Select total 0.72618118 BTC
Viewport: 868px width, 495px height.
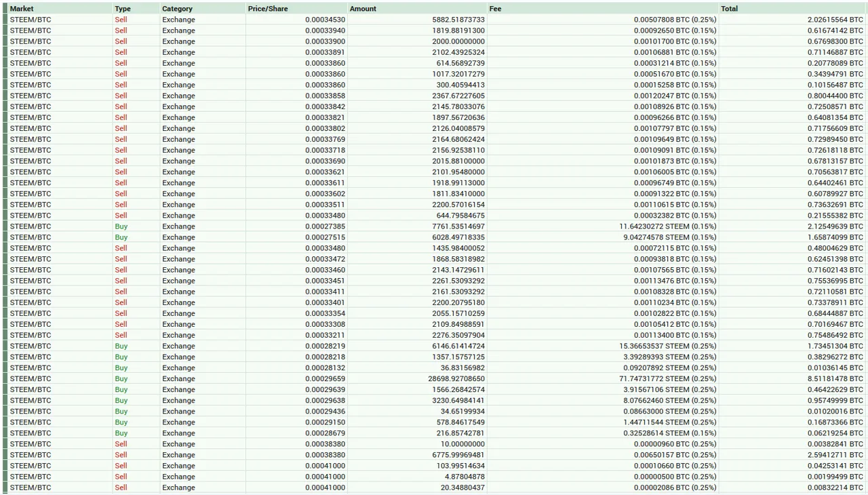tap(835, 150)
